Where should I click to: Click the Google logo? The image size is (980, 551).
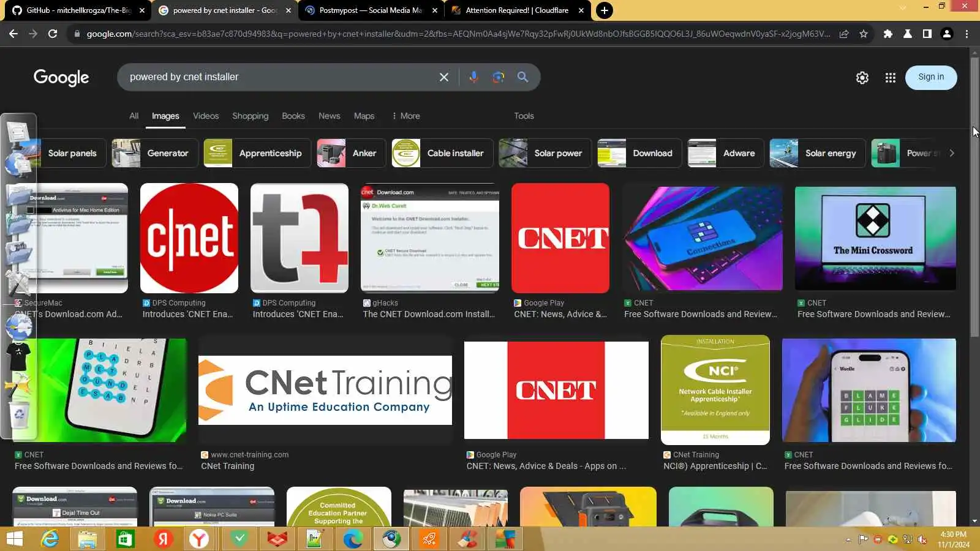pyautogui.click(x=61, y=78)
